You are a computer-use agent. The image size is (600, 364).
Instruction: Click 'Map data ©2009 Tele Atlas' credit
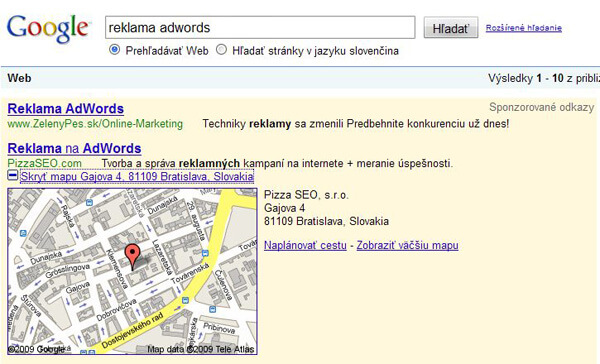[x=201, y=349]
